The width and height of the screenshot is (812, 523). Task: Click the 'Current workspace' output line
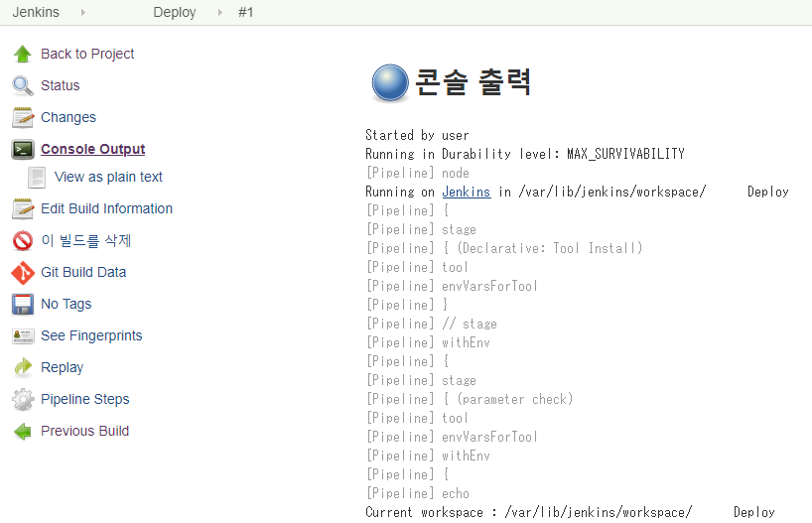tap(570, 513)
